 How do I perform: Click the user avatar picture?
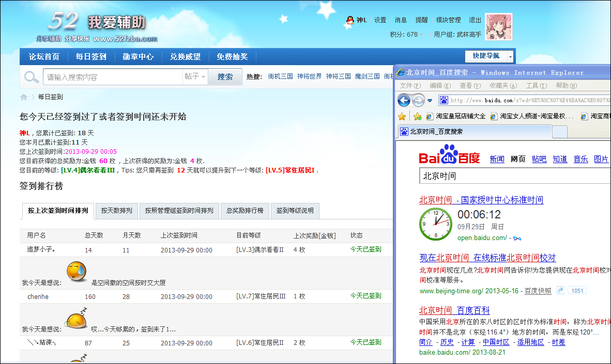tap(498, 27)
